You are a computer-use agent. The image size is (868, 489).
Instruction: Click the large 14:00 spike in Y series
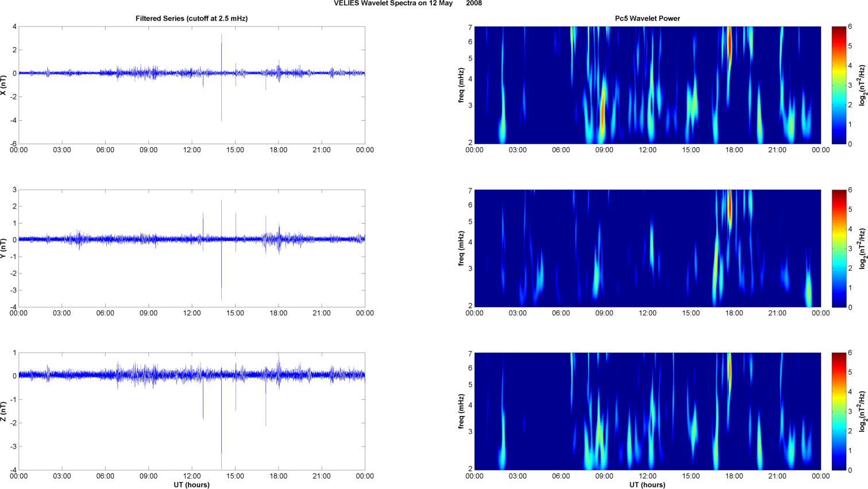pos(221,250)
